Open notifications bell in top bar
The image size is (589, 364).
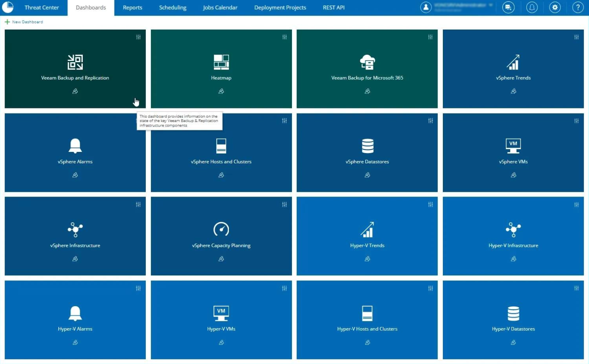coord(531,7)
